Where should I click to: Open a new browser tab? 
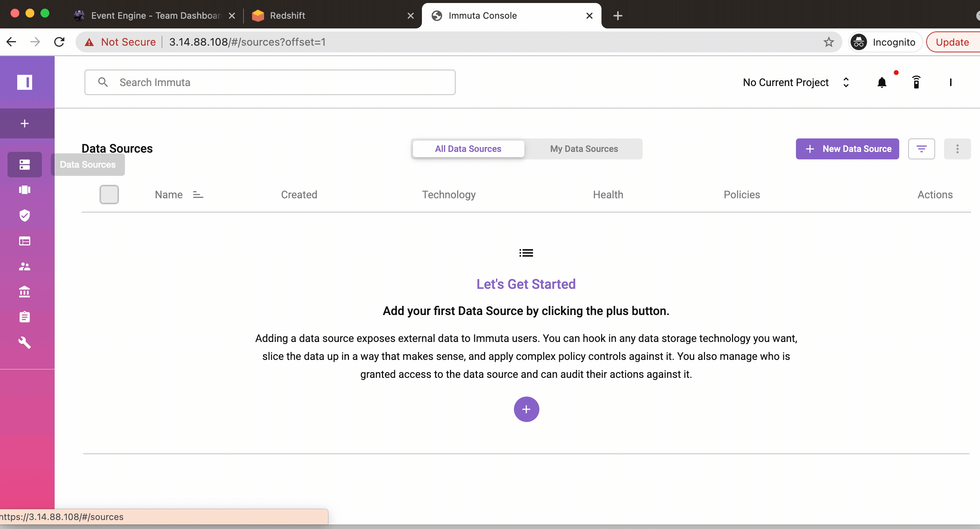[618, 16]
